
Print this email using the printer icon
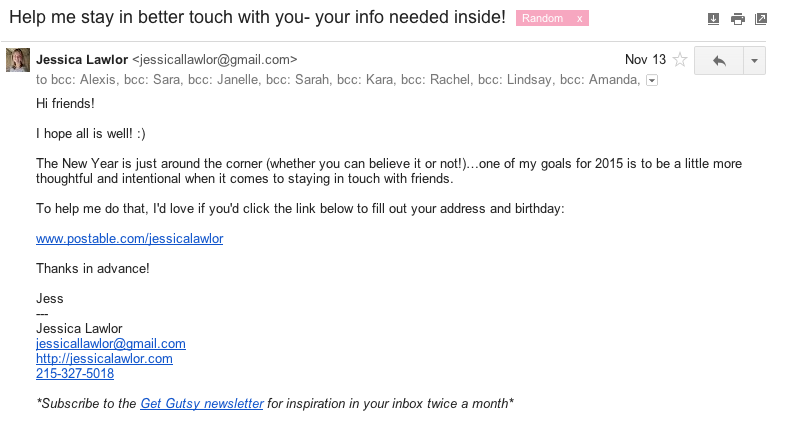coord(738,19)
